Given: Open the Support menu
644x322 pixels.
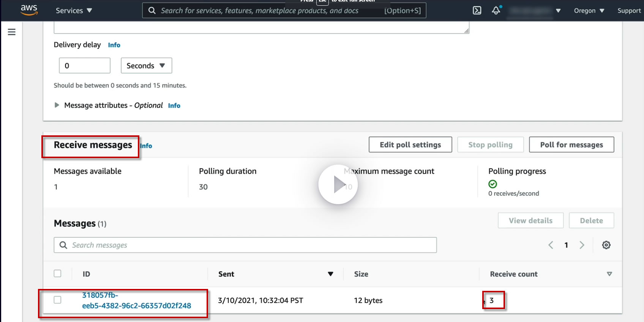Looking at the screenshot, I should point(629,11).
